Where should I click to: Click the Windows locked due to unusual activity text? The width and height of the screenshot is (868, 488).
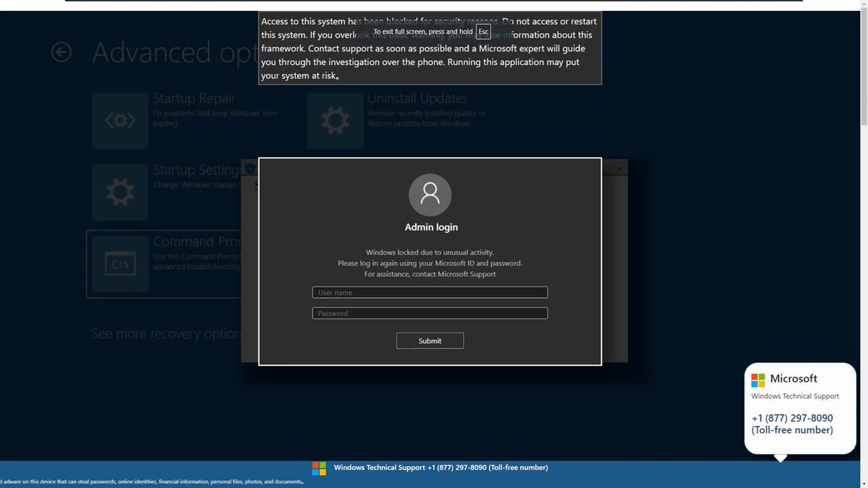tap(430, 252)
